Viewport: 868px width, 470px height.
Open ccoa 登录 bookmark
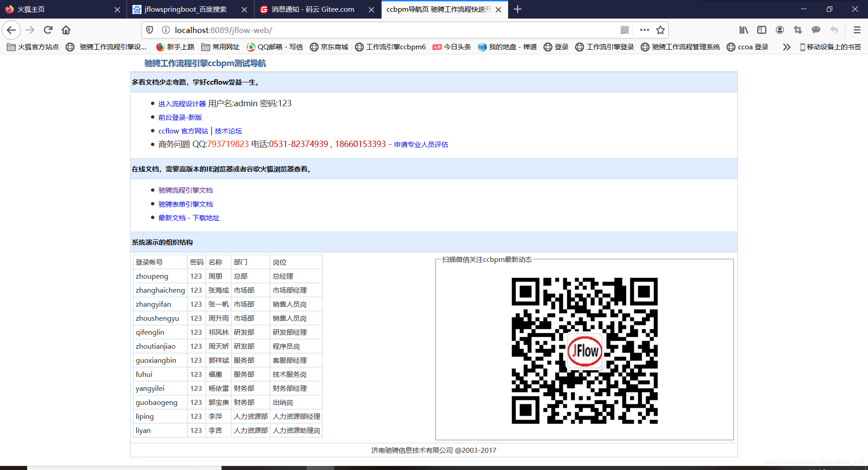pyautogui.click(x=748, y=47)
